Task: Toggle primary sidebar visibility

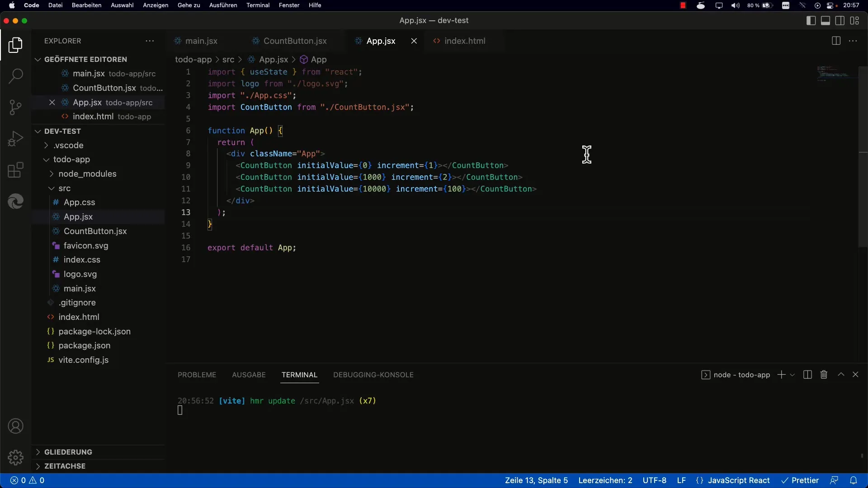Action: coord(811,21)
